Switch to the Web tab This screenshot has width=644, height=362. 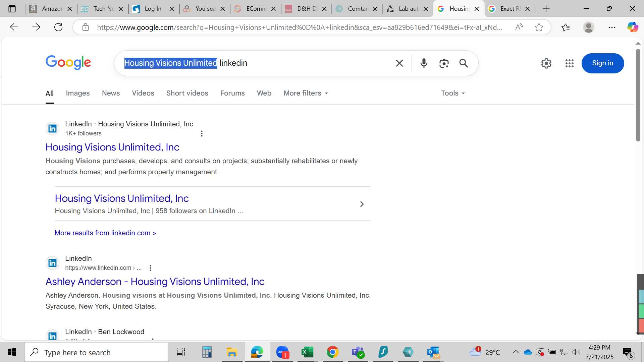pyautogui.click(x=264, y=93)
